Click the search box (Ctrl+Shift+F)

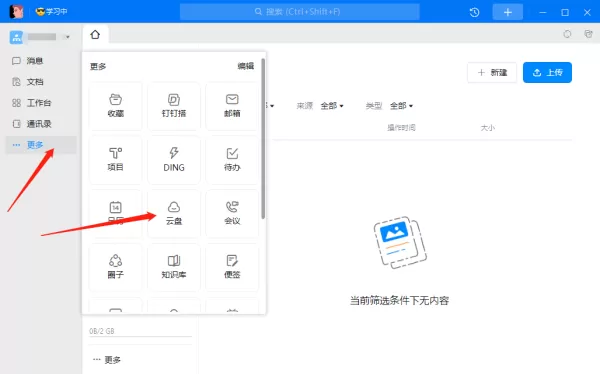(x=300, y=12)
